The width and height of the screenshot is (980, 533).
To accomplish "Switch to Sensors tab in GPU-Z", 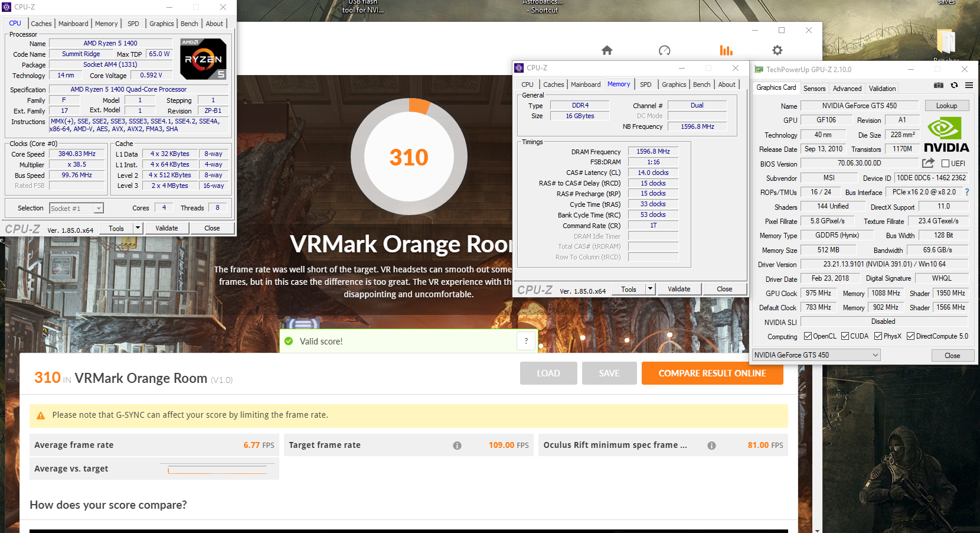I will tap(814, 89).
